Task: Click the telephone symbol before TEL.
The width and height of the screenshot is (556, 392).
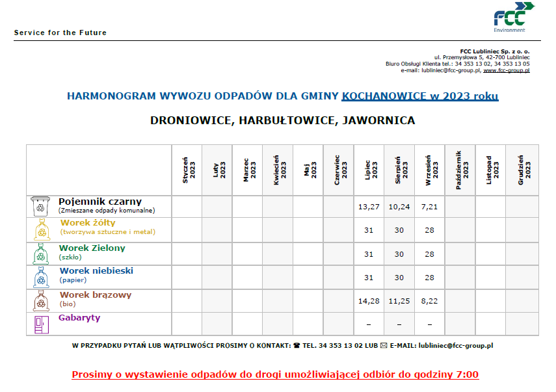Action: tap(297, 346)
